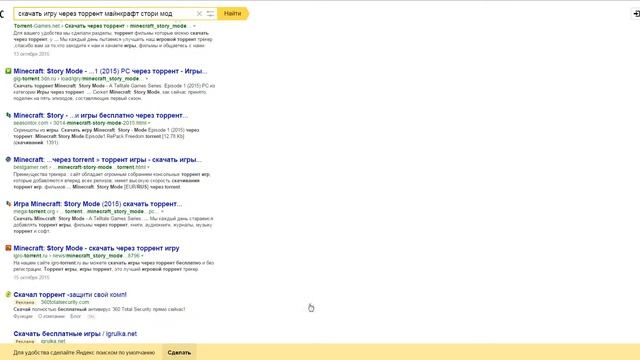The width and height of the screenshot is (640, 360).
Task: Open 'Minecraft: ...через torrent » торрент игры' result
Action: pyautogui.click(x=107, y=160)
